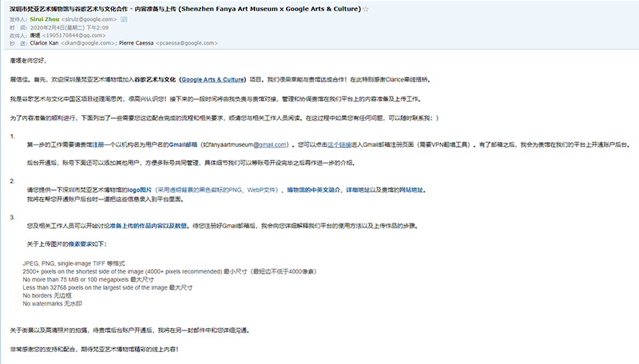
Task: Open the sender contact card icon
Action: coord(124,19)
